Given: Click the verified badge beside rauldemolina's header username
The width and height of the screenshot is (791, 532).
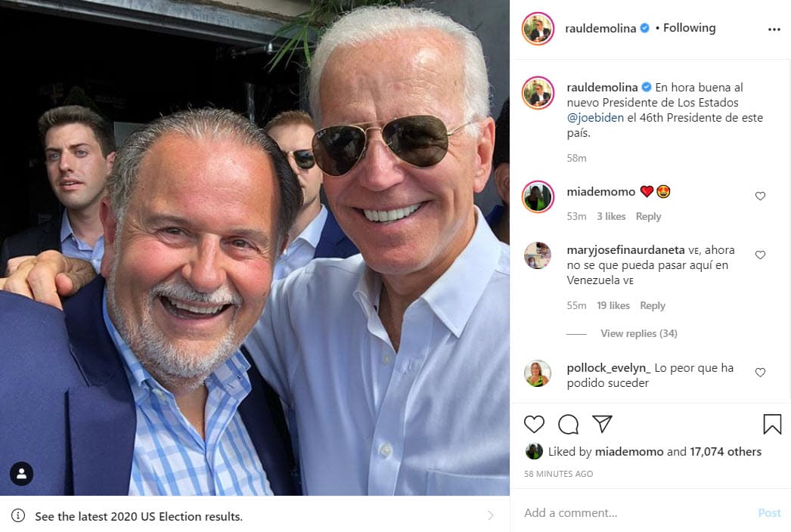Looking at the screenshot, I should point(644,27).
